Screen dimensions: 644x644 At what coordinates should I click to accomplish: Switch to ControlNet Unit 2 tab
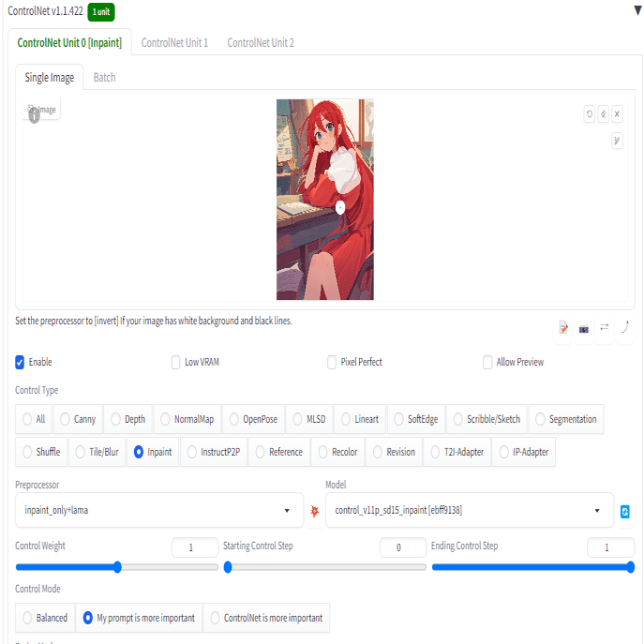tap(261, 43)
